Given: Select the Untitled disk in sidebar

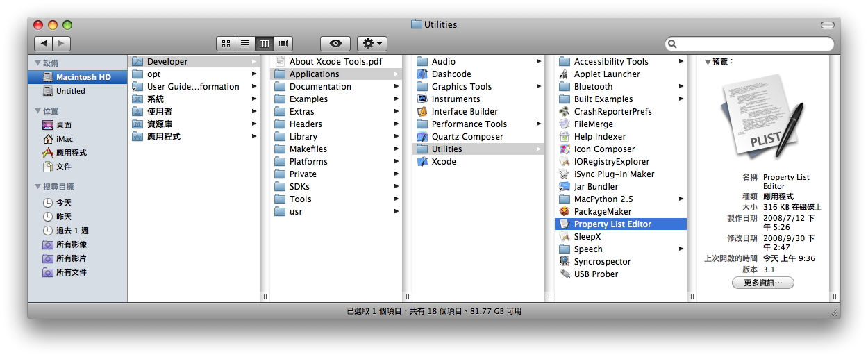Looking at the screenshot, I should click(x=77, y=91).
